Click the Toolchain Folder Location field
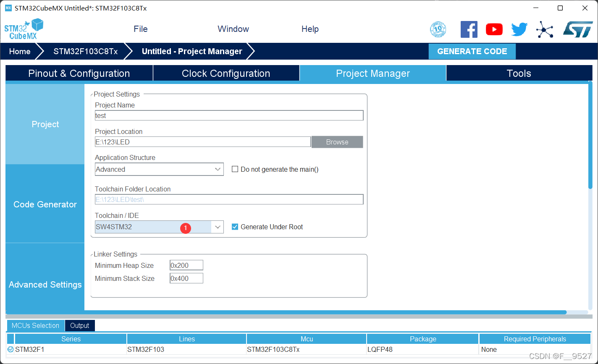Screen dimensions: 598x364 click(229, 199)
